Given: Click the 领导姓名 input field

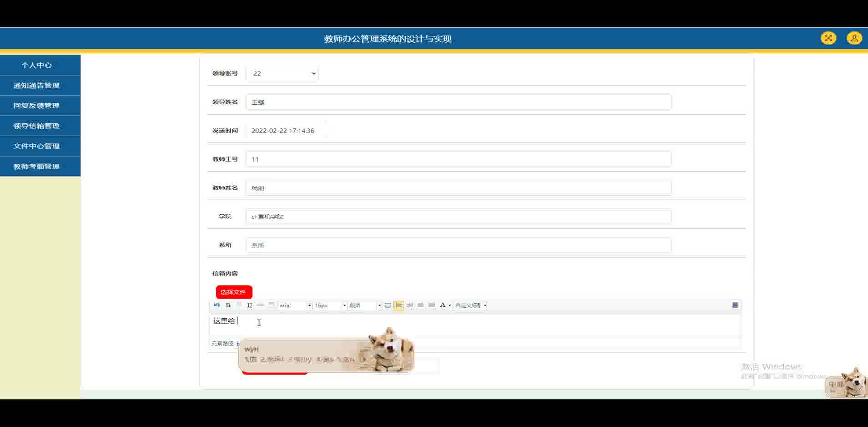Looking at the screenshot, I should coord(459,102).
